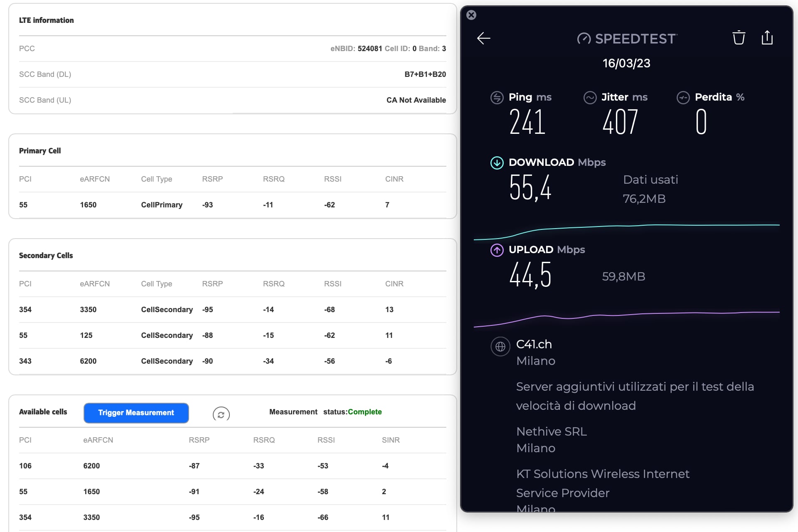Click the LTE information heading
Viewport: 798px width, 532px height.
pyautogui.click(x=46, y=20)
